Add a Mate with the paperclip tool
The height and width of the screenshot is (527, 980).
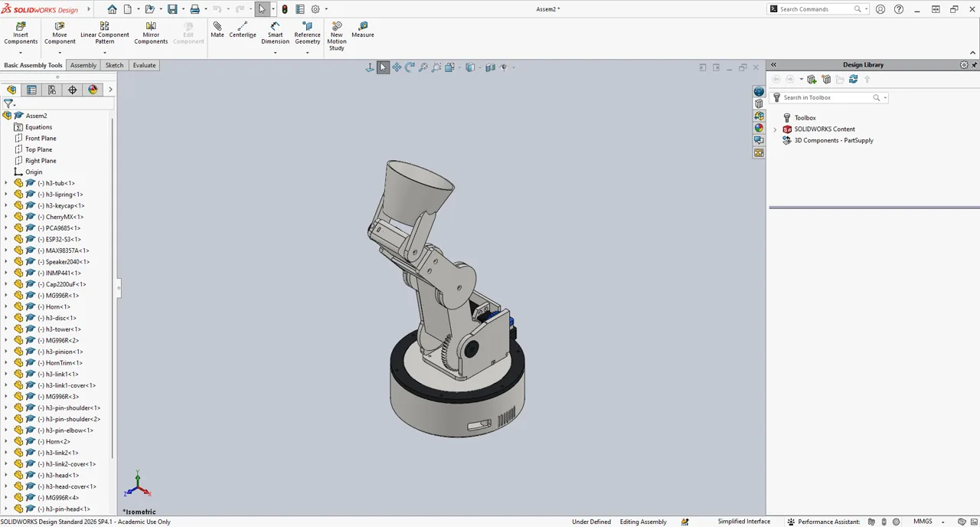[x=217, y=30]
